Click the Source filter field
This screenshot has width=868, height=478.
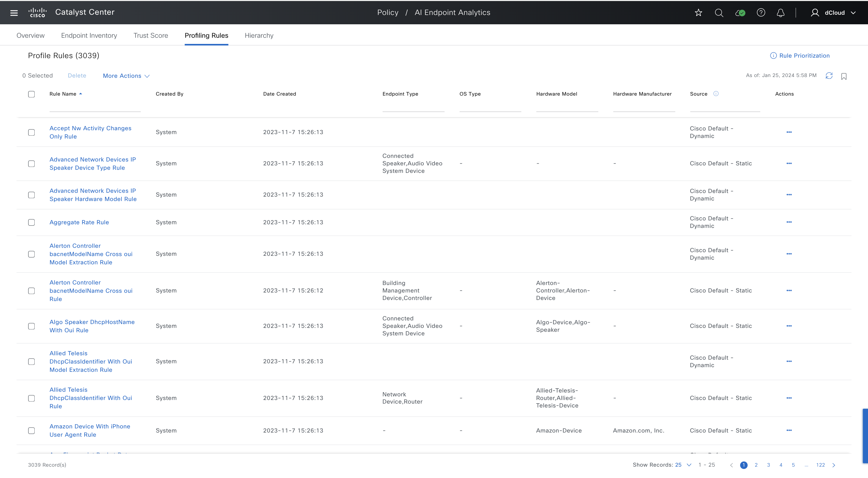725,106
